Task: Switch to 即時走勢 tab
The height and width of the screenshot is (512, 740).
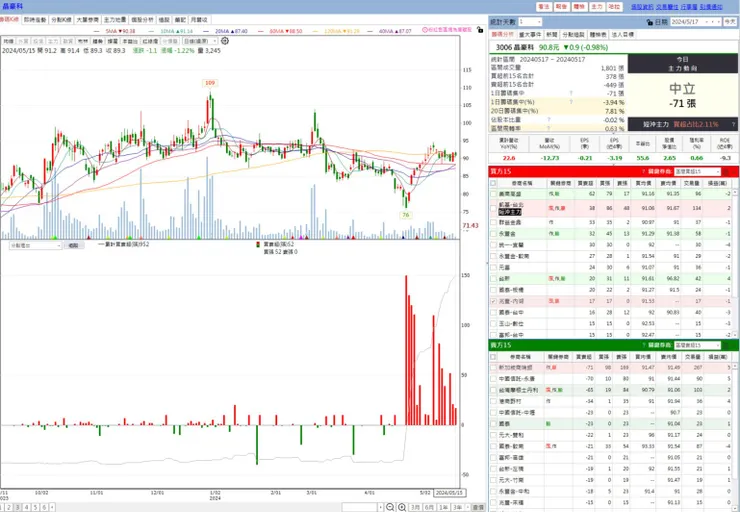Action: (x=35, y=20)
